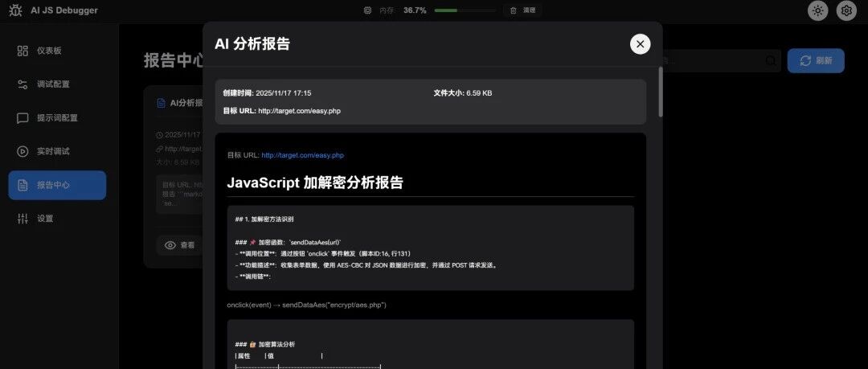Click the AI 分析报告 dialog title
Viewport: 868px width, 369px height.
[252, 43]
